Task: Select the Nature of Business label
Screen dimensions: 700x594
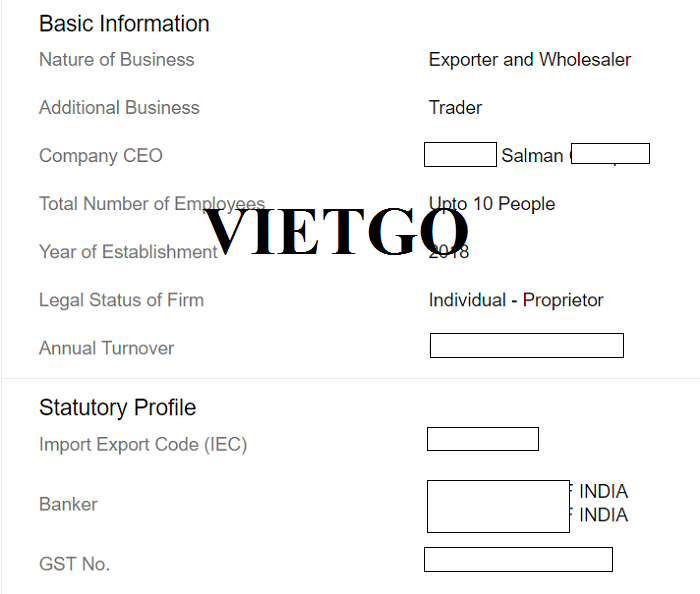Action: [117, 59]
